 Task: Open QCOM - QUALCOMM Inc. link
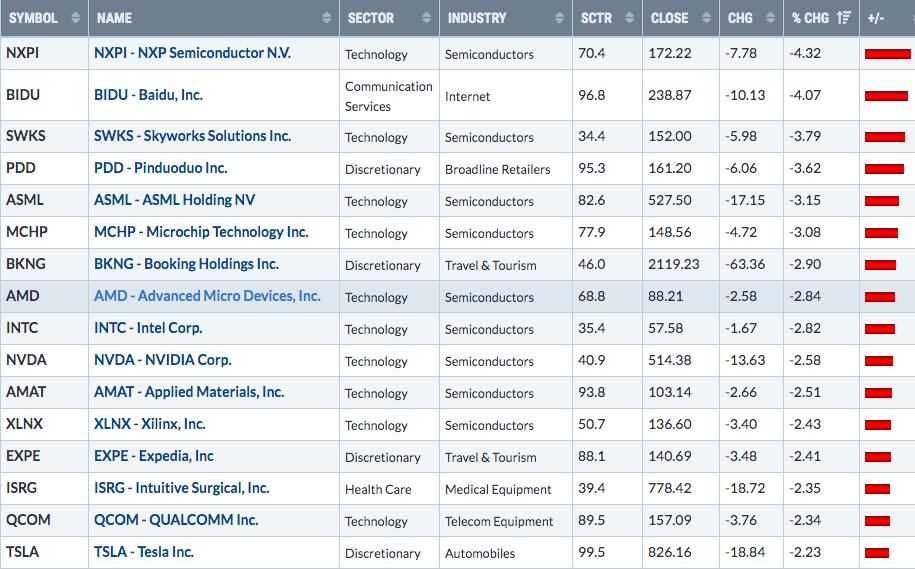tap(176, 520)
